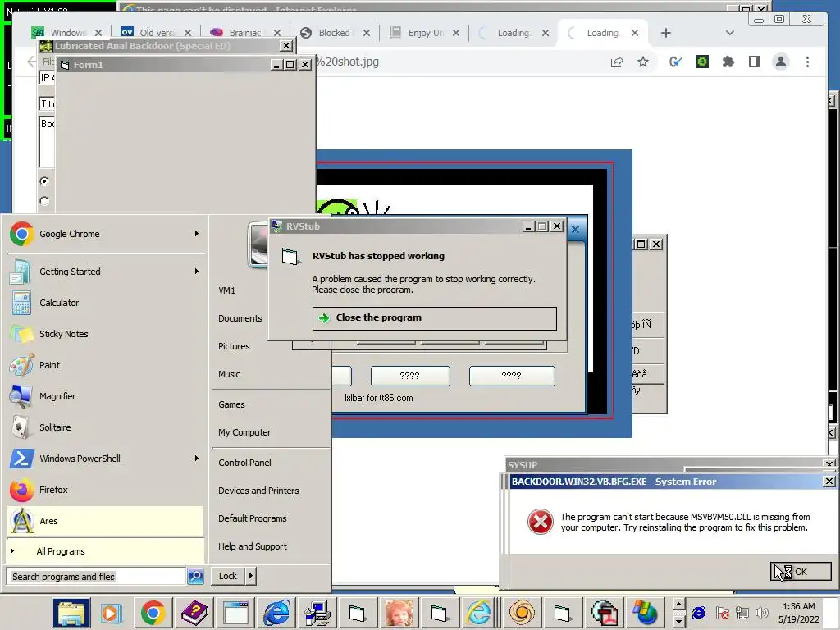The height and width of the screenshot is (630, 840).
Task: Toggle Chrome side panel
Action: 755,62
